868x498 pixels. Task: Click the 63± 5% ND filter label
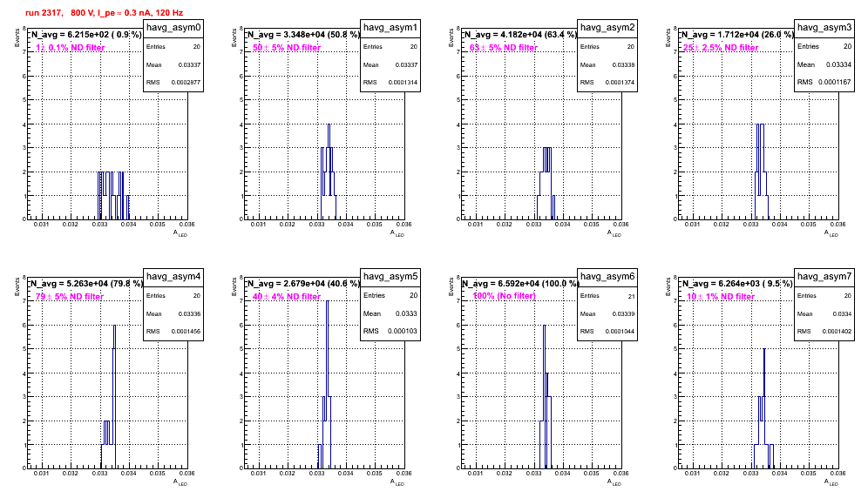504,48
